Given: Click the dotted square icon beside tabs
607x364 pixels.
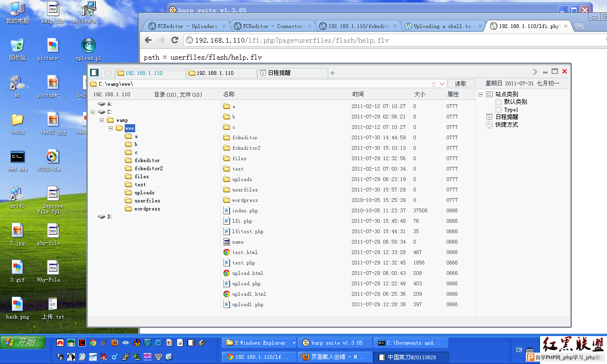Looking at the screenshot, I should pos(108,73).
